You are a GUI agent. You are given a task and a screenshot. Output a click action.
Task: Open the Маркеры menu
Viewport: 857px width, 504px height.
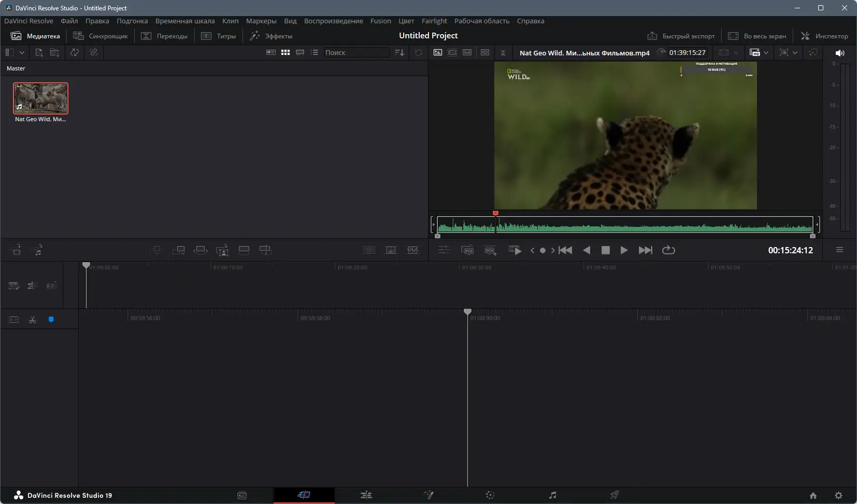tap(262, 21)
